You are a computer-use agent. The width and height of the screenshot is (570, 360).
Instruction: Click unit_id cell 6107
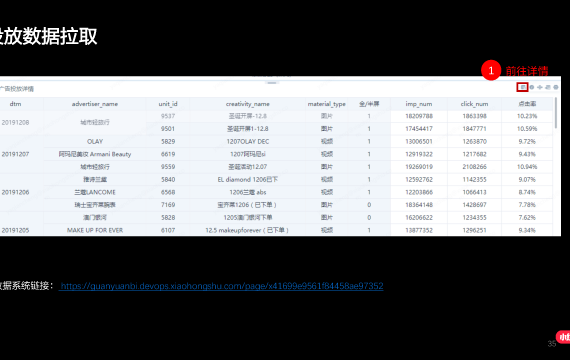point(168,230)
